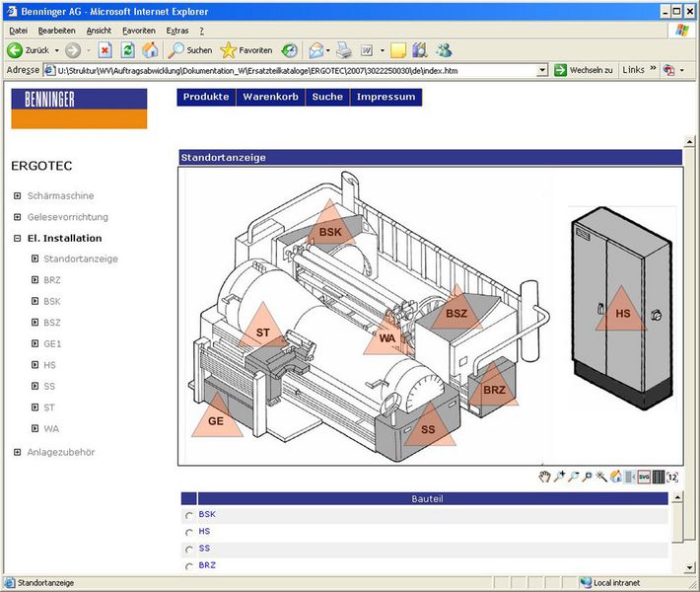The width and height of the screenshot is (700, 592).
Task: Click the zoom out magnifier icon
Action: tap(573, 477)
